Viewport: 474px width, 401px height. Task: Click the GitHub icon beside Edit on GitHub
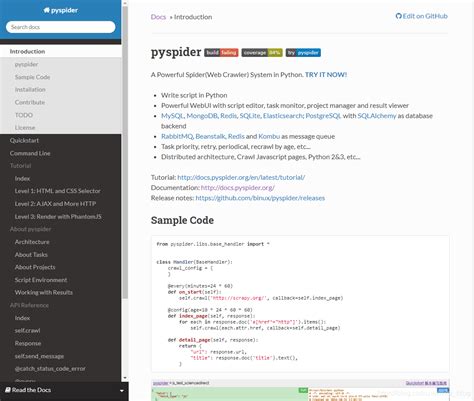[398, 16]
